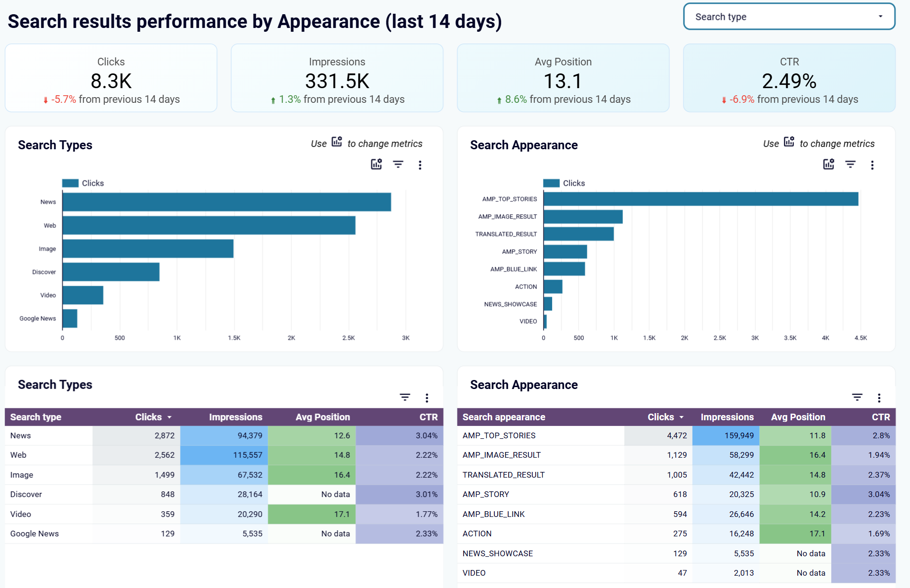Expand the Clicks sort arrow in Search Types header
Viewport: 910px width, 588px height.
[170, 417]
